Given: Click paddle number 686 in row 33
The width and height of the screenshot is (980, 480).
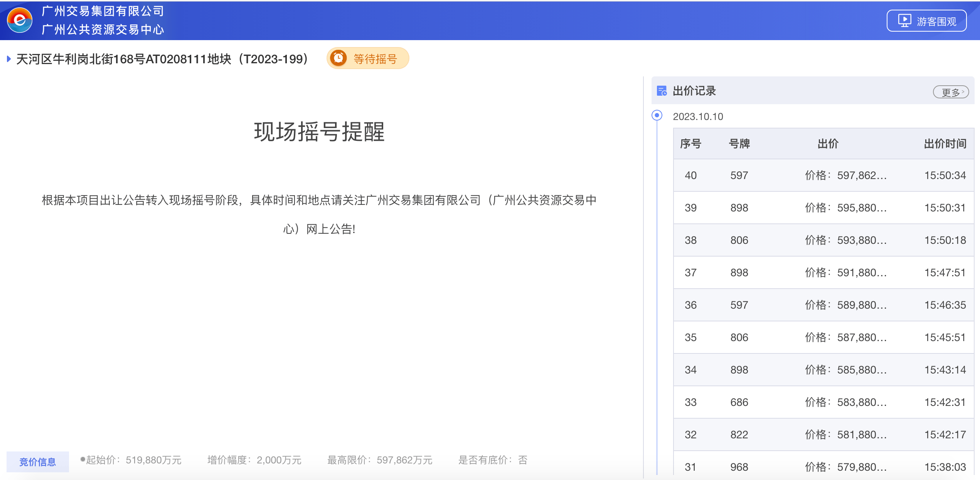Looking at the screenshot, I should 739,402.
